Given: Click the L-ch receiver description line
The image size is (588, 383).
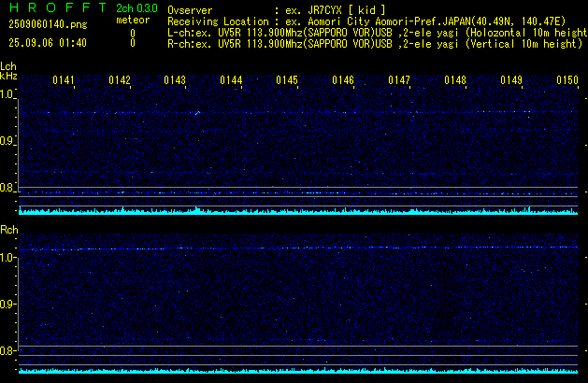Looking at the screenshot, I should click(x=378, y=33).
